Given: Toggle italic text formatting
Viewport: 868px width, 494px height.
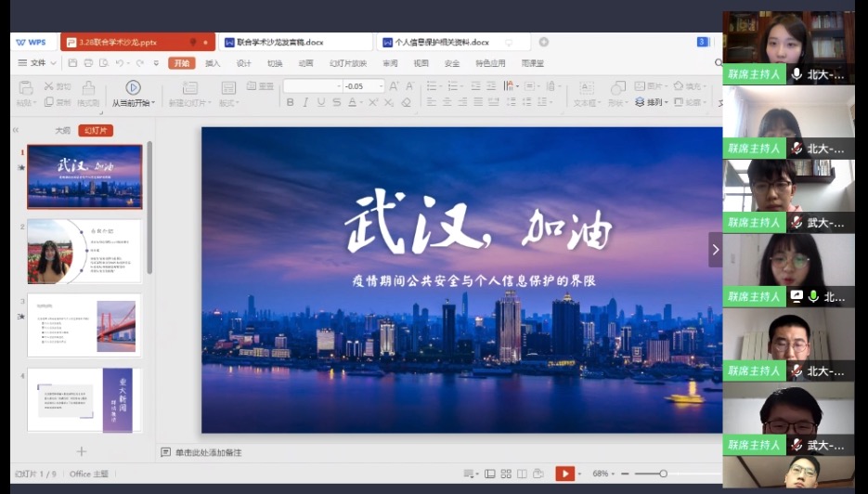Looking at the screenshot, I should [x=306, y=103].
